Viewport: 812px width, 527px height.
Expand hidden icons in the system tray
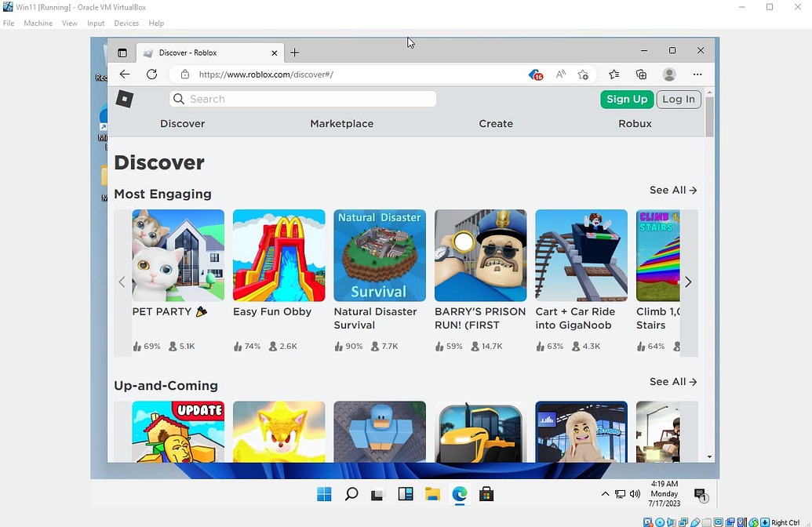pyautogui.click(x=605, y=494)
